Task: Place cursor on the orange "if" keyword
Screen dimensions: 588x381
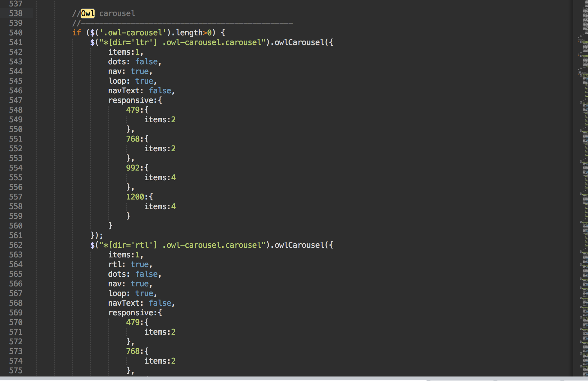Action: [x=77, y=33]
